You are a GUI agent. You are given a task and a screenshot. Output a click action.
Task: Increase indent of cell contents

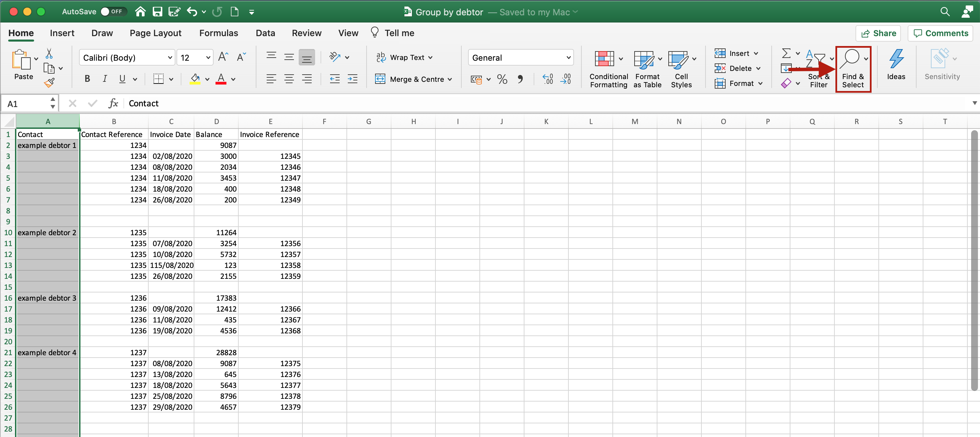pyautogui.click(x=352, y=79)
